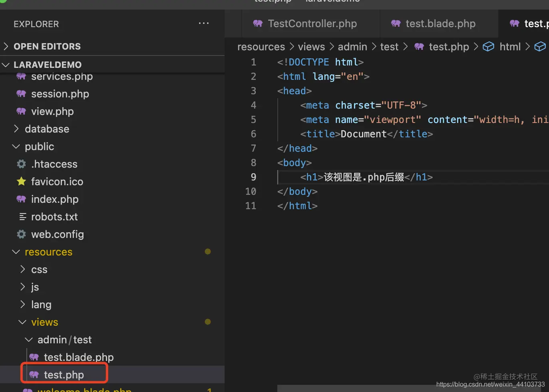Open the Explorer more actions ellipsis menu

(x=204, y=24)
